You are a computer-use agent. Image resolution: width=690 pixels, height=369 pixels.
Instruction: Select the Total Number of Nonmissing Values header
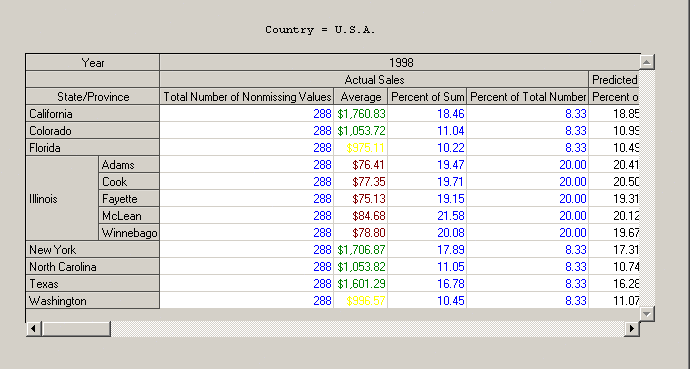pos(247,96)
